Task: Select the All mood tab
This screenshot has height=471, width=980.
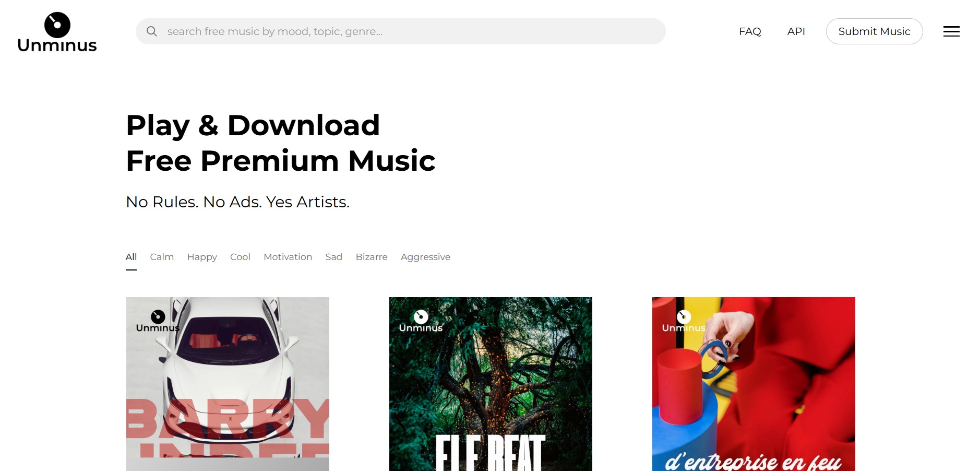Action: pos(131,257)
